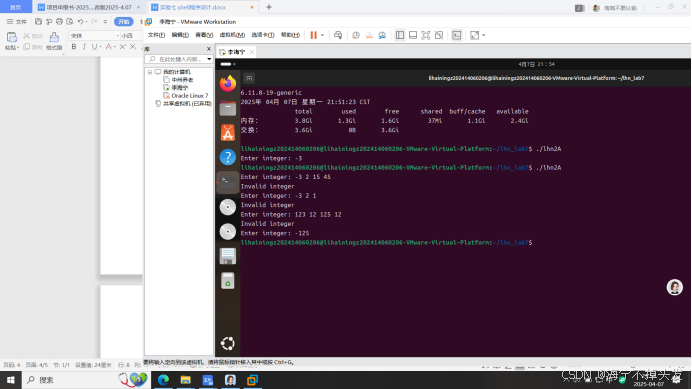Click the stretch guest display icon
The height and width of the screenshot is (389, 692).
click(474, 35)
